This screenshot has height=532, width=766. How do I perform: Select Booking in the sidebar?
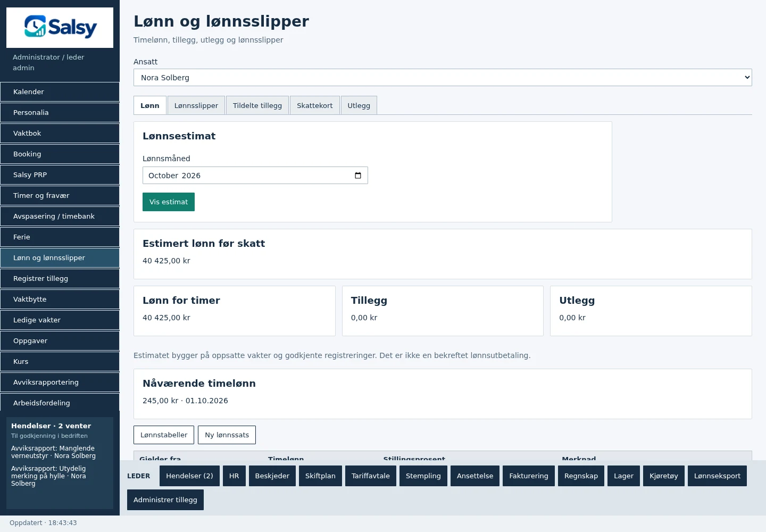pyautogui.click(x=60, y=154)
